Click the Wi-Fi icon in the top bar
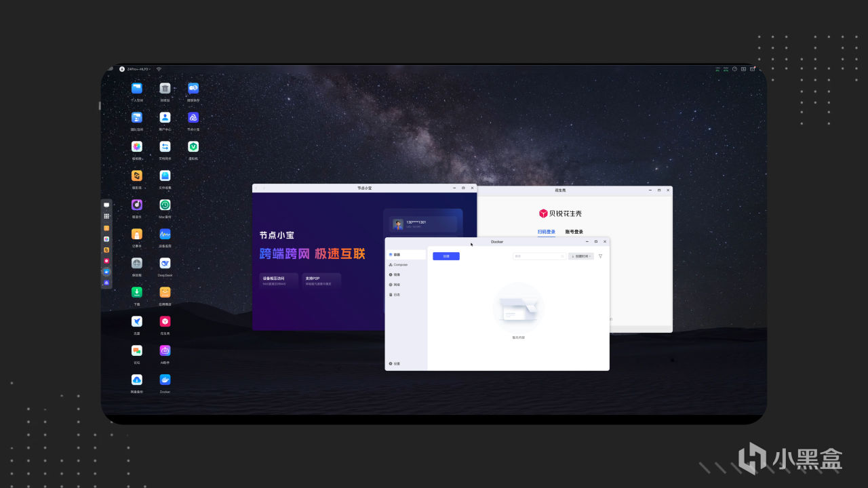The width and height of the screenshot is (868, 488). tap(159, 69)
